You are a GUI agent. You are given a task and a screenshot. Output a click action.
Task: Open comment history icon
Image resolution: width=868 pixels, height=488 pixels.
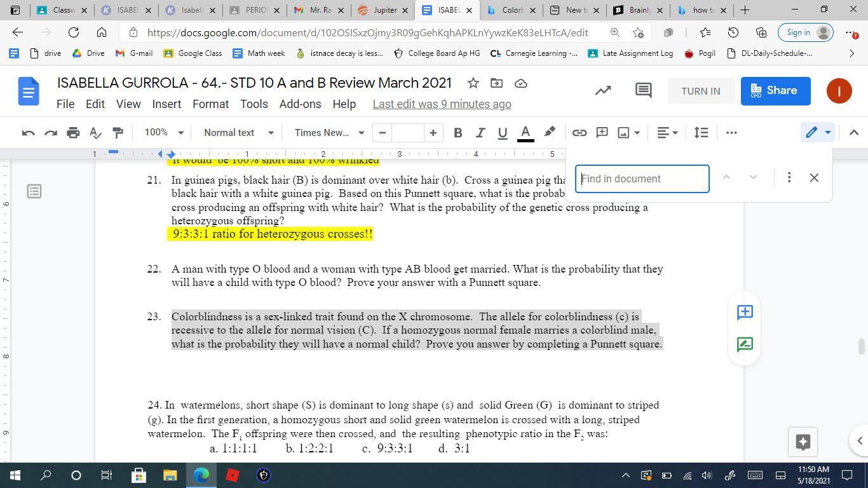tap(643, 91)
